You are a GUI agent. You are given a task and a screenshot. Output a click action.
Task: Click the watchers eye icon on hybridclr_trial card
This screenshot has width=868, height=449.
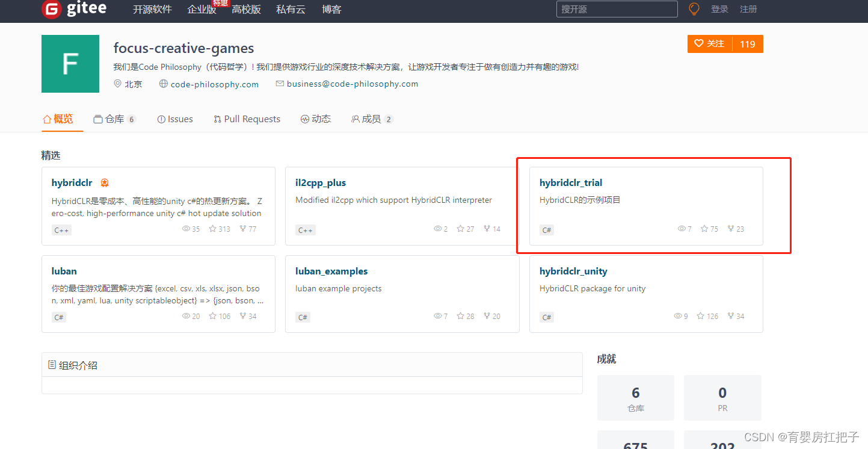[682, 229]
